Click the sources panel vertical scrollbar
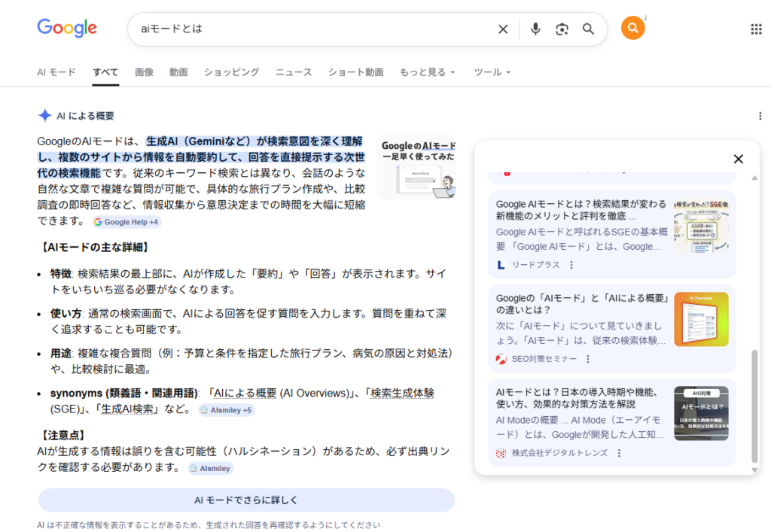 [754, 406]
